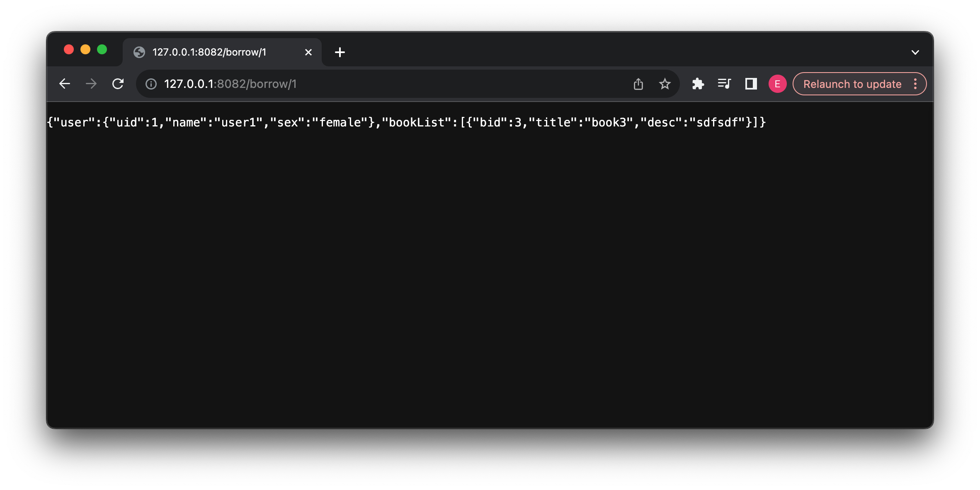Click the macOS dock browser icon
Image resolution: width=980 pixels, height=490 pixels.
(x=139, y=52)
